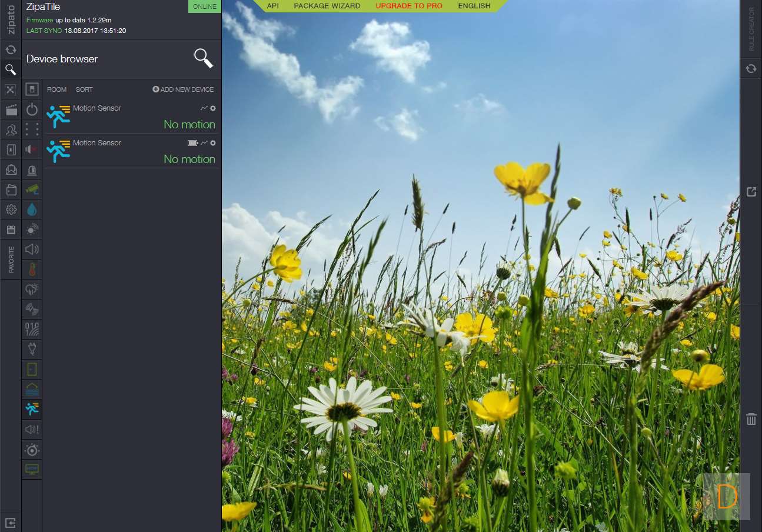This screenshot has height=532, width=762.
Task: Select the water drop sensor category icon
Action: pos(32,210)
